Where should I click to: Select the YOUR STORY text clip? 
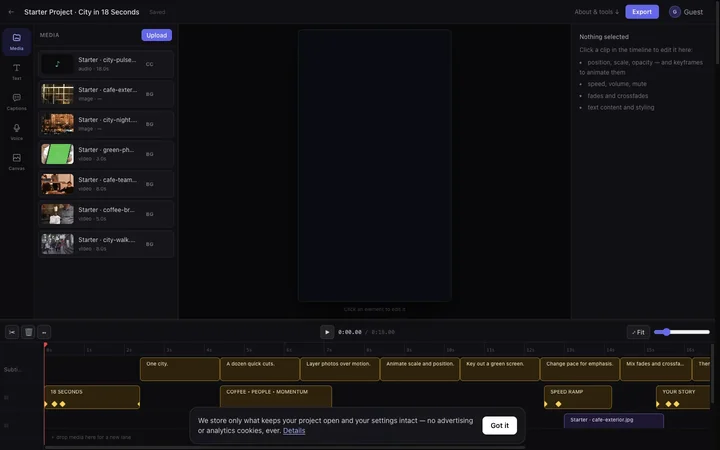tap(683, 397)
